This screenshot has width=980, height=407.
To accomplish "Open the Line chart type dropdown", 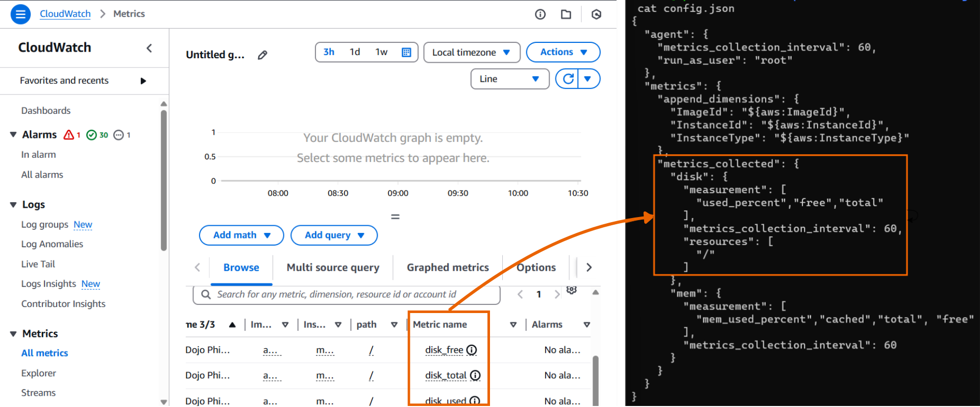I will click(509, 79).
